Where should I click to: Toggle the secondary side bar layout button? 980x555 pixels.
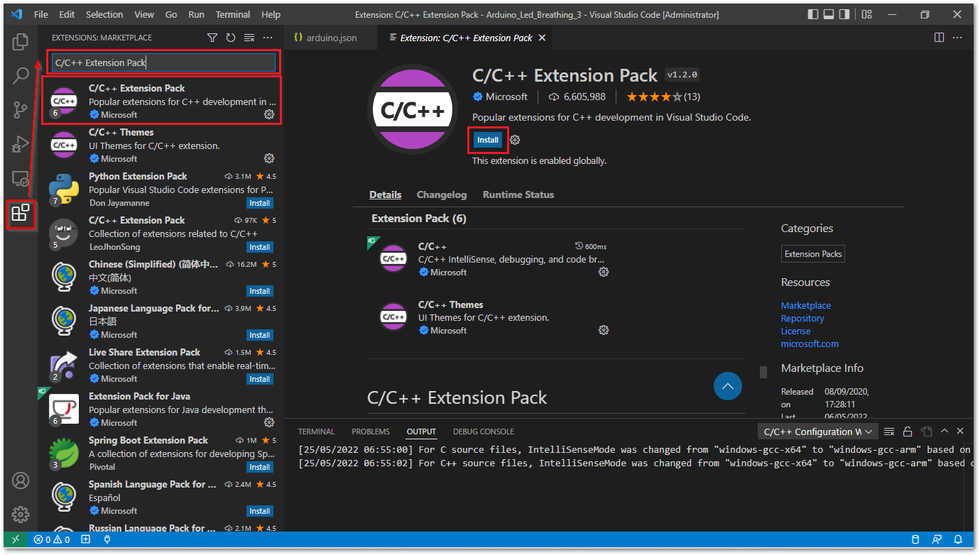[844, 14]
